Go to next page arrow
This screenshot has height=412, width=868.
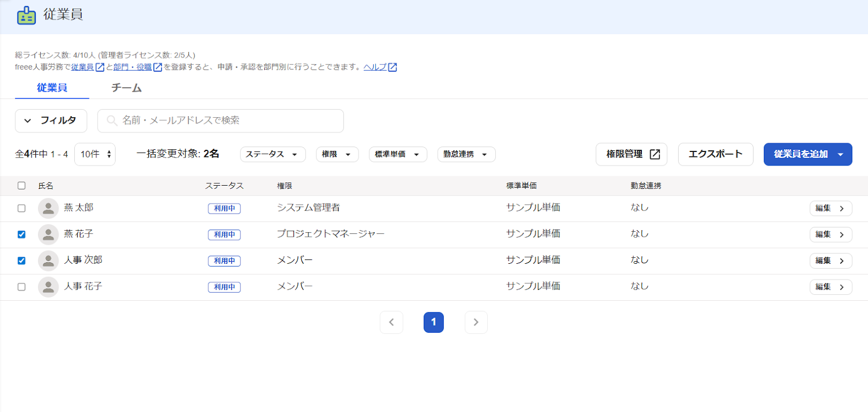click(476, 322)
